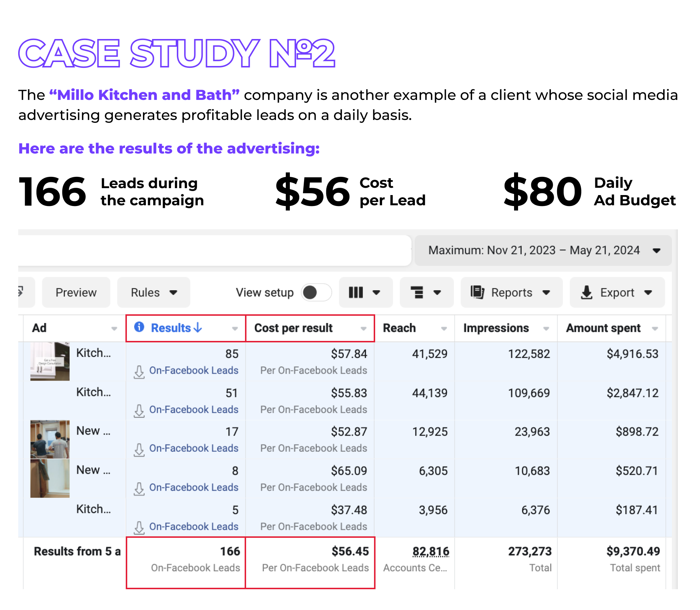700x610 pixels.
Task: Click the columns layout icon
Action: pos(356,292)
